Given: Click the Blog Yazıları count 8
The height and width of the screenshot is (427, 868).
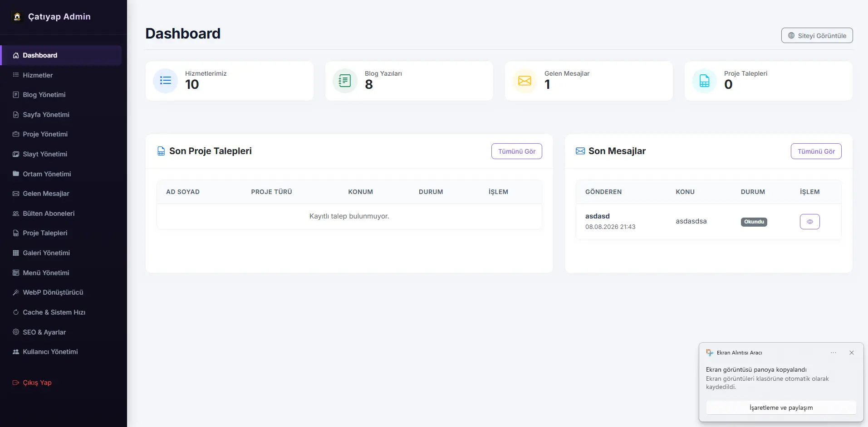Looking at the screenshot, I should tap(369, 85).
